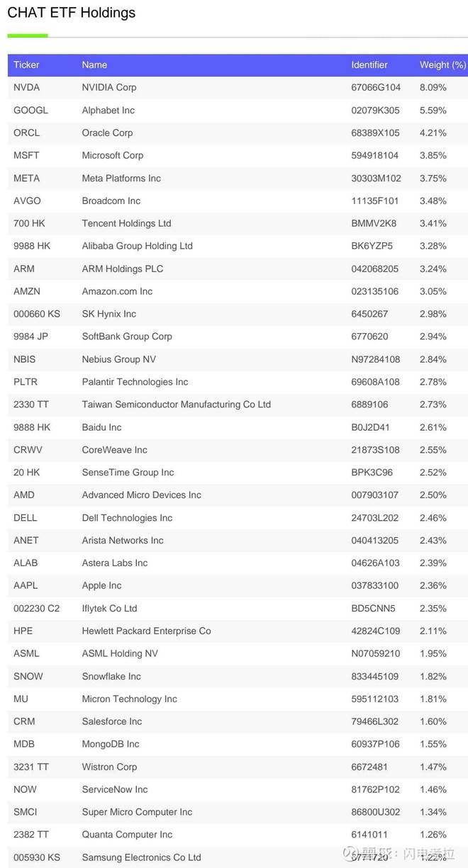Open the Hewlett Packard Enterprise Co row
The image size is (468, 868).
(x=146, y=631)
